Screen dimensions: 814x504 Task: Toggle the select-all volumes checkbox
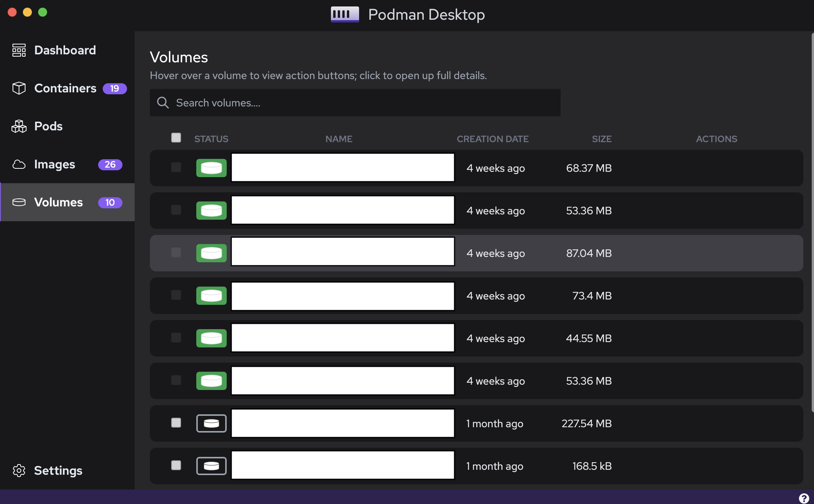[176, 138]
